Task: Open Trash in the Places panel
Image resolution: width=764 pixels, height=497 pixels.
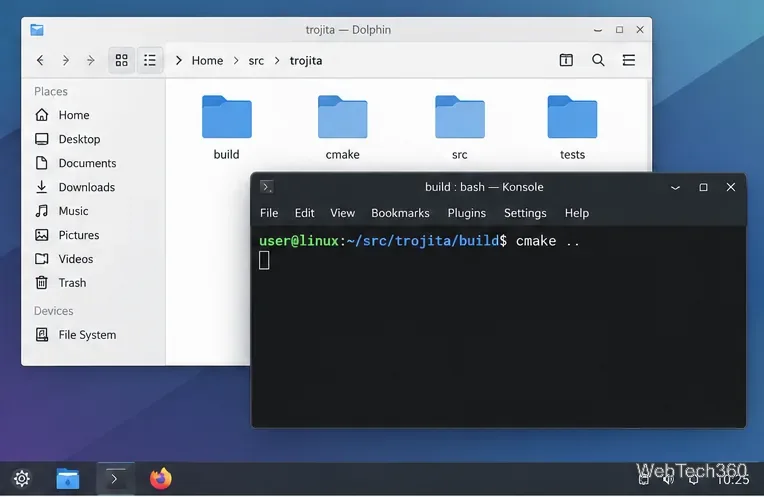Action: pos(72,283)
